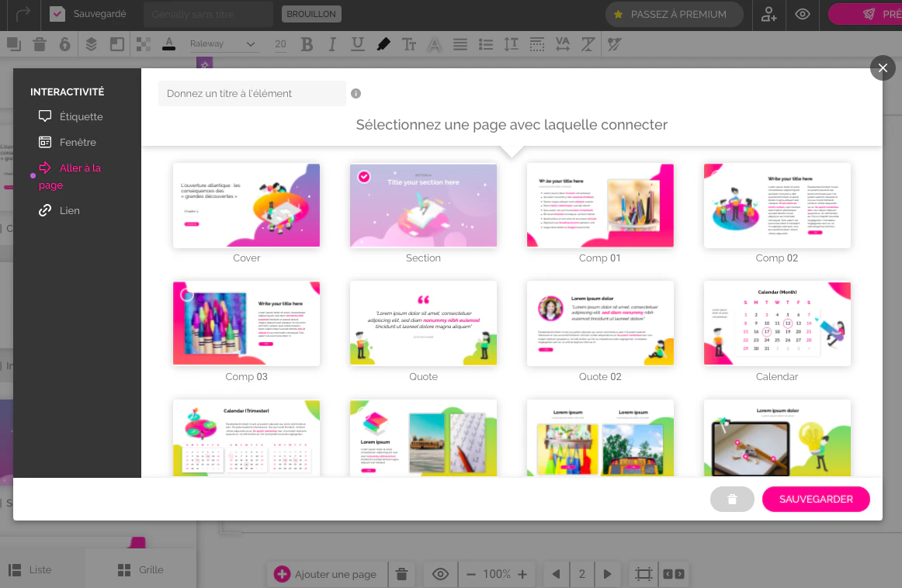Click the highlighter marker icon
Screen dimensions: 902x588
[383, 44]
